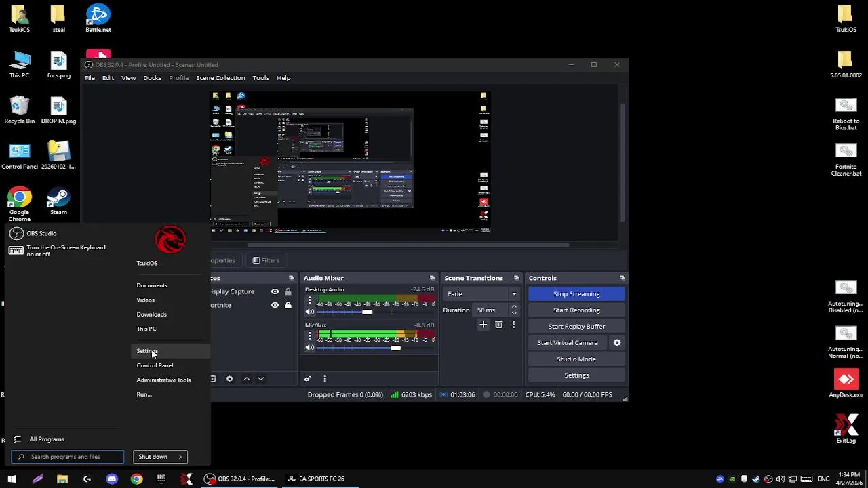Add a new scene transition
Viewport: 868px width, 488px height.
pos(484,325)
